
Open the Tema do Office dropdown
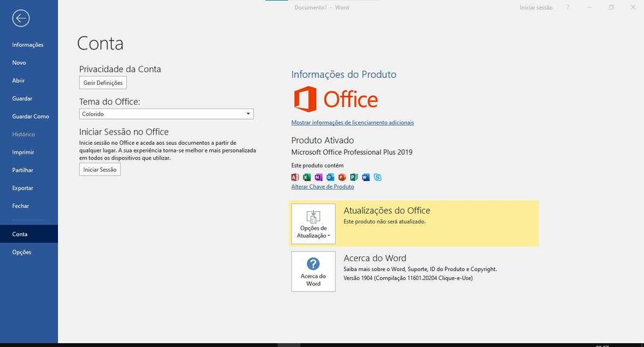pyautogui.click(x=166, y=114)
